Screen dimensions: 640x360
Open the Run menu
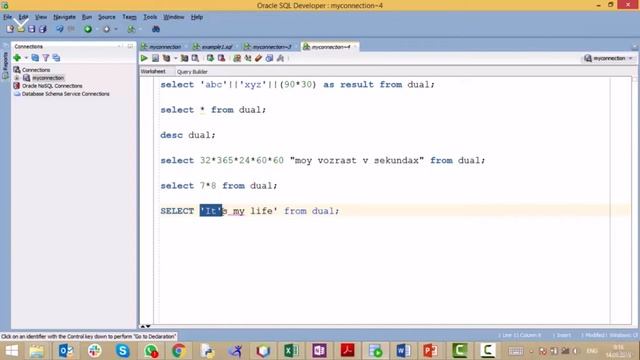tap(87, 17)
